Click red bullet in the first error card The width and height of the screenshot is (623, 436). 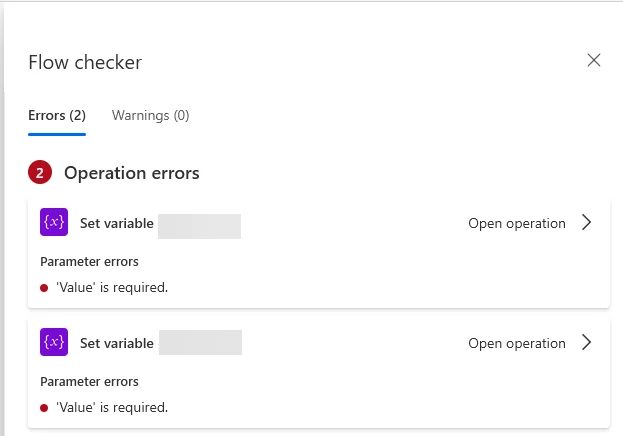tap(44, 288)
